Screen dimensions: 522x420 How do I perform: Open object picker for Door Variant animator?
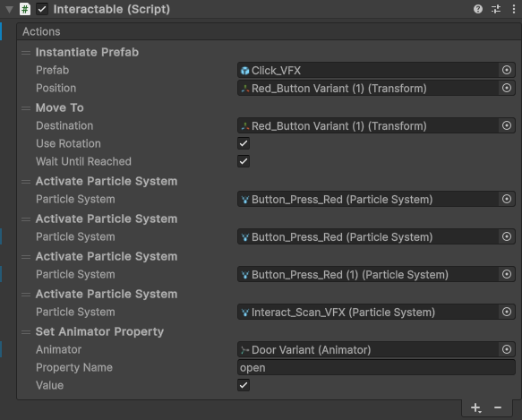pyautogui.click(x=507, y=349)
